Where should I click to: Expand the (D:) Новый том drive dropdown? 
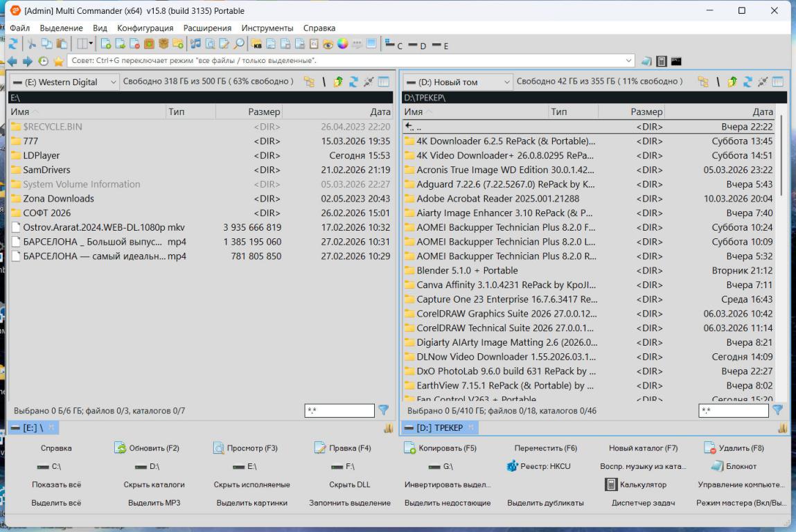point(507,82)
